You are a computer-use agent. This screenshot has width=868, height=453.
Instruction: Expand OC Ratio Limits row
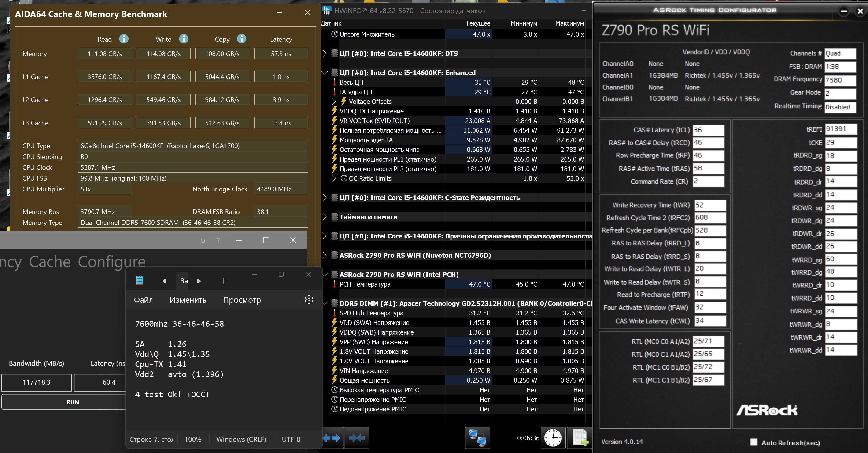coord(334,178)
